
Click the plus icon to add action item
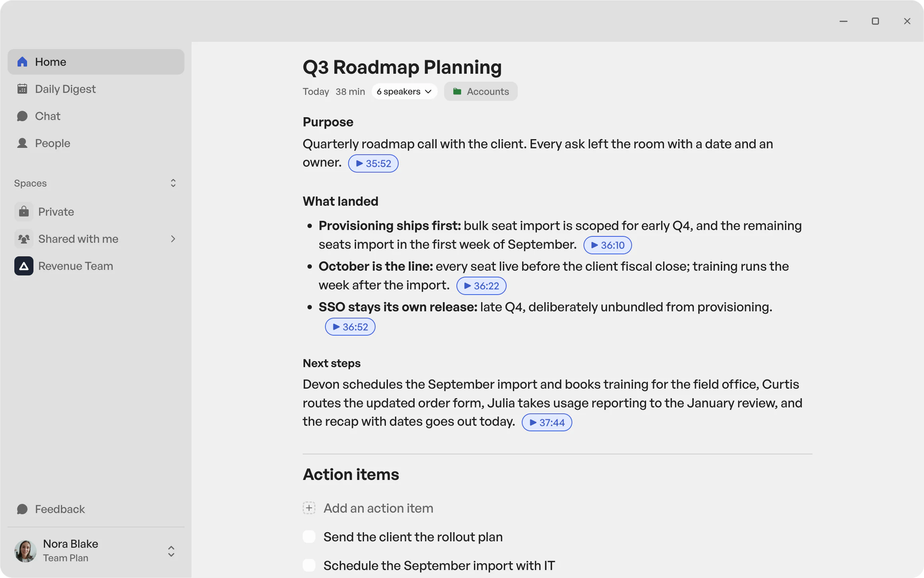click(309, 508)
